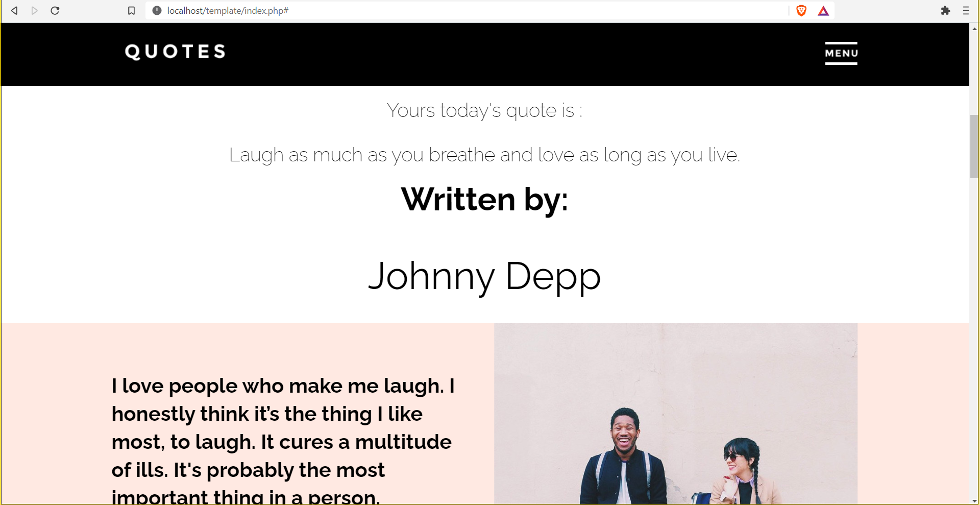View site security info icon
The image size is (980, 505).
[x=157, y=11]
